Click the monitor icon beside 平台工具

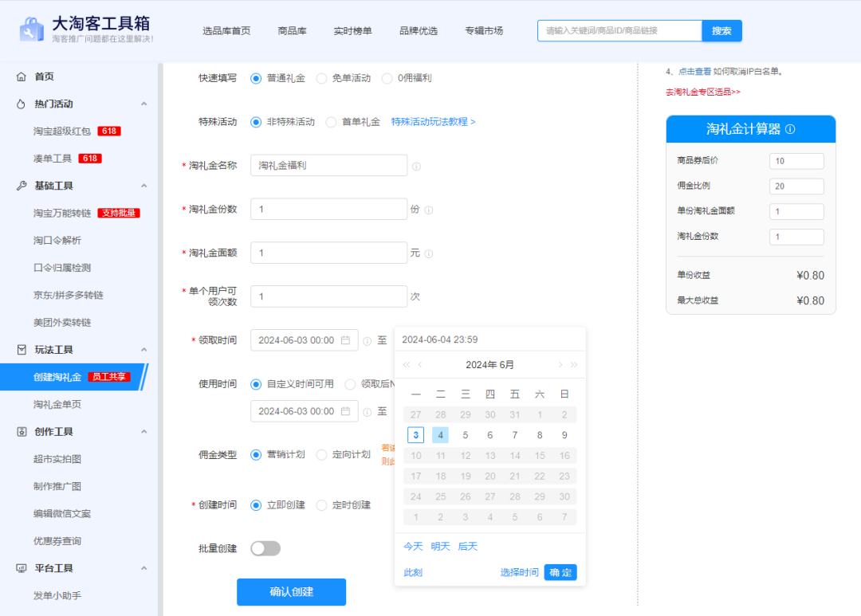point(22,568)
